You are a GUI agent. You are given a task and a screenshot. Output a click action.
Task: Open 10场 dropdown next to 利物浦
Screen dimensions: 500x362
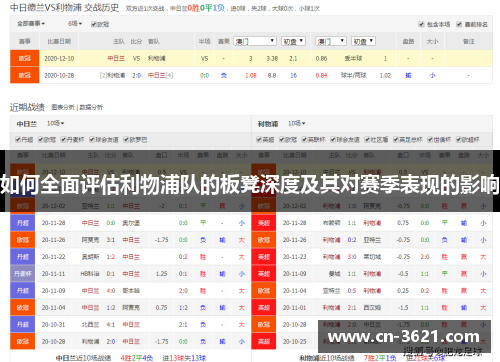pos(297,123)
